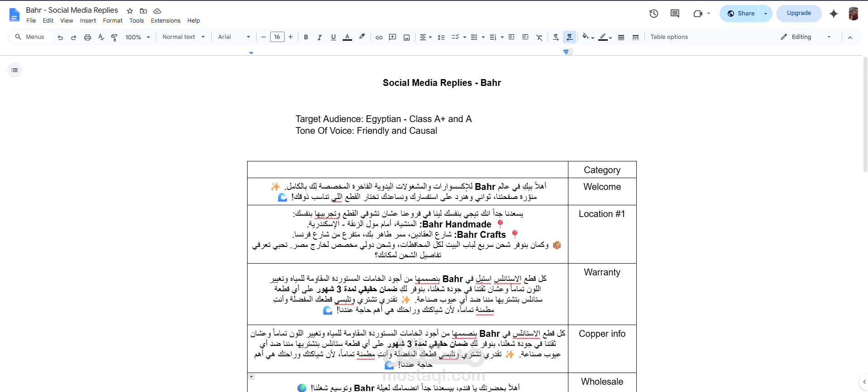The image size is (868, 392).
Task: Open the Google account avatar
Action: pyautogui.click(x=854, y=14)
